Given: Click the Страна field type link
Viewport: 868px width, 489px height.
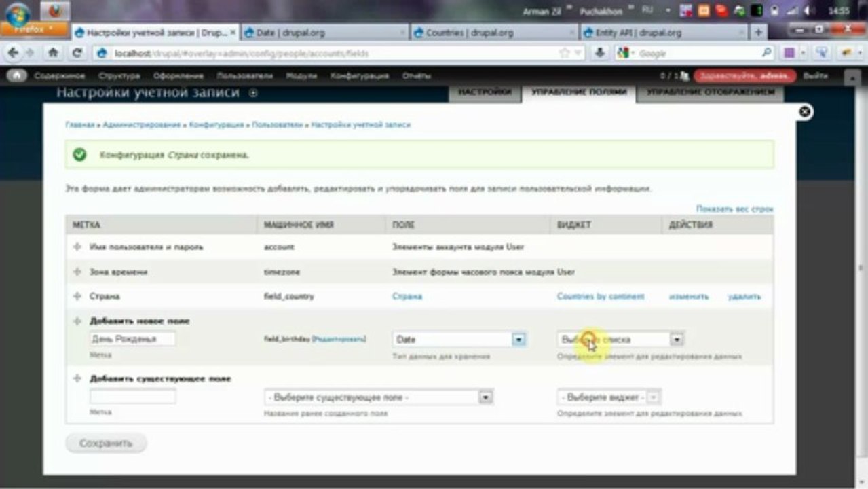Looking at the screenshot, I should pyautogui.click(x=407, y=297).
